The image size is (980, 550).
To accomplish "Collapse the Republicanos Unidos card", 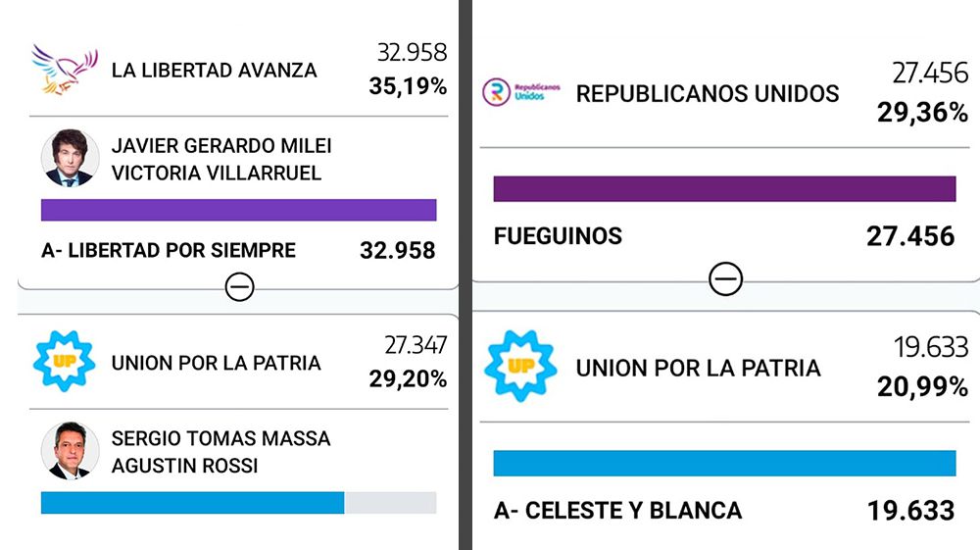I will (725, 279).
